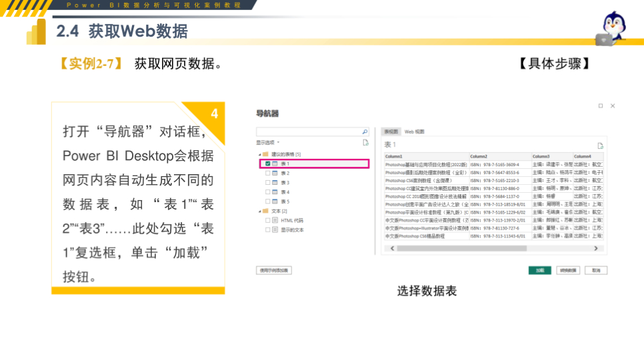This screenshot has height=363, width=644.
Task: Check the 表 4 checkbox
Action: click(x=268, y=192)
